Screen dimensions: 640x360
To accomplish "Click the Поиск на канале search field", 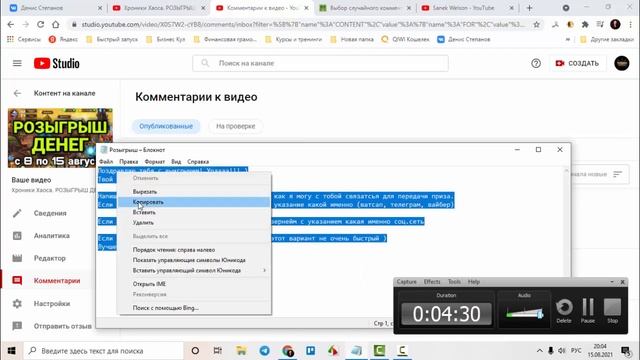I will [x=320, y=63].
